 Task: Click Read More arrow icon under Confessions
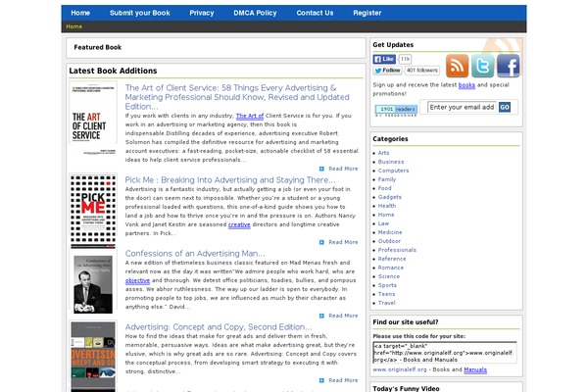tap(321, 316)
